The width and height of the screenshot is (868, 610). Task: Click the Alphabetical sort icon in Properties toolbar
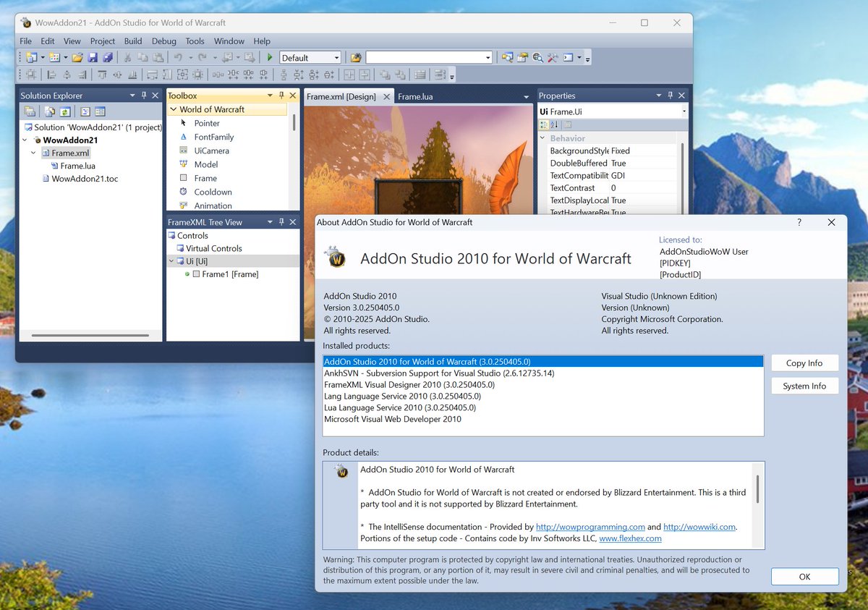pyautogui.click(x=555, y=124)
